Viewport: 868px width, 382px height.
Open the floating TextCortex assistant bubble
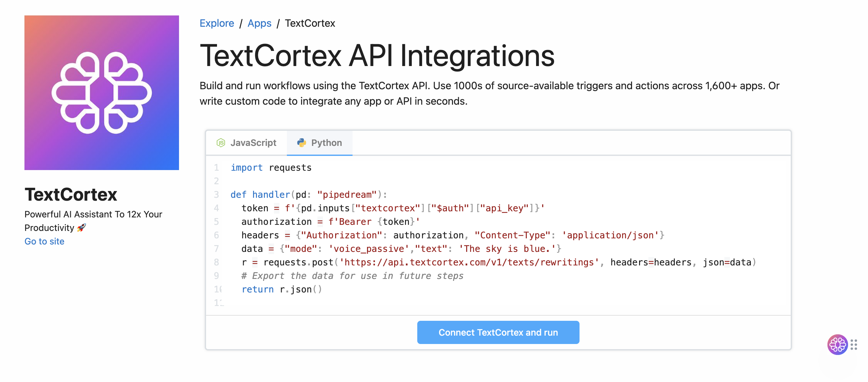pyautogui.click(x=837, y=344)
